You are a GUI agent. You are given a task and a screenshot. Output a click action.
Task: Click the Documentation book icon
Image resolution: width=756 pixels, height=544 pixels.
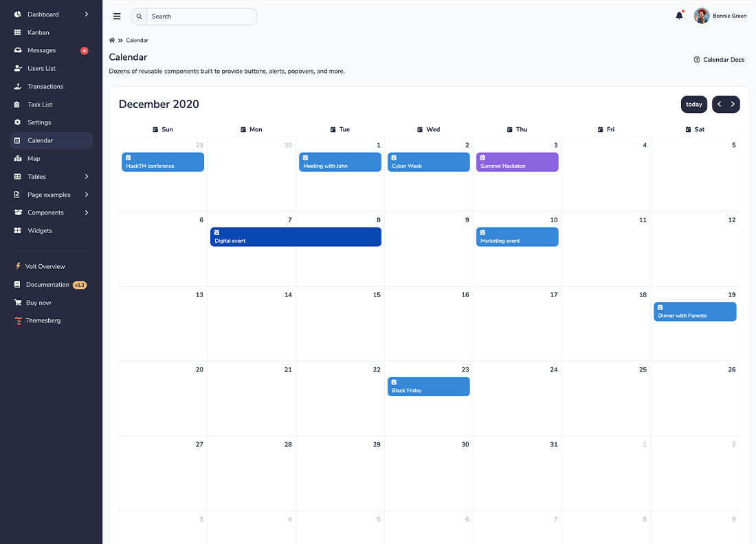coord(17,285)
